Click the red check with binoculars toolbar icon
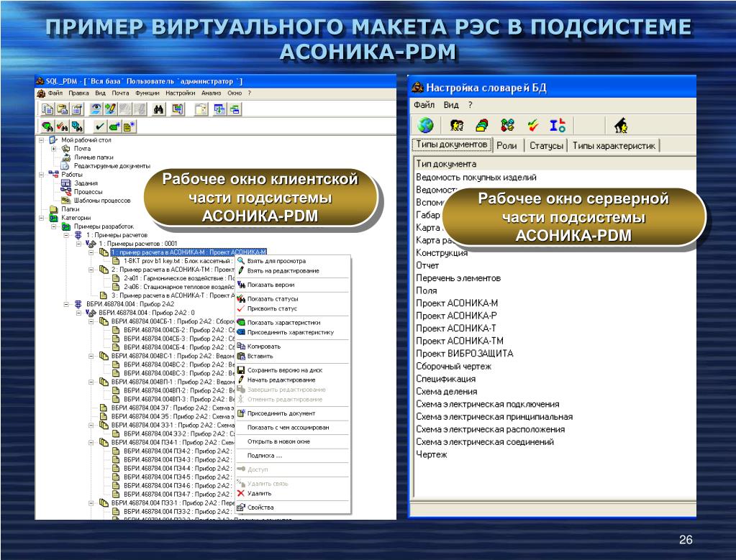The width and height of the screenshot is (736, 560). [x=62, y=127]
